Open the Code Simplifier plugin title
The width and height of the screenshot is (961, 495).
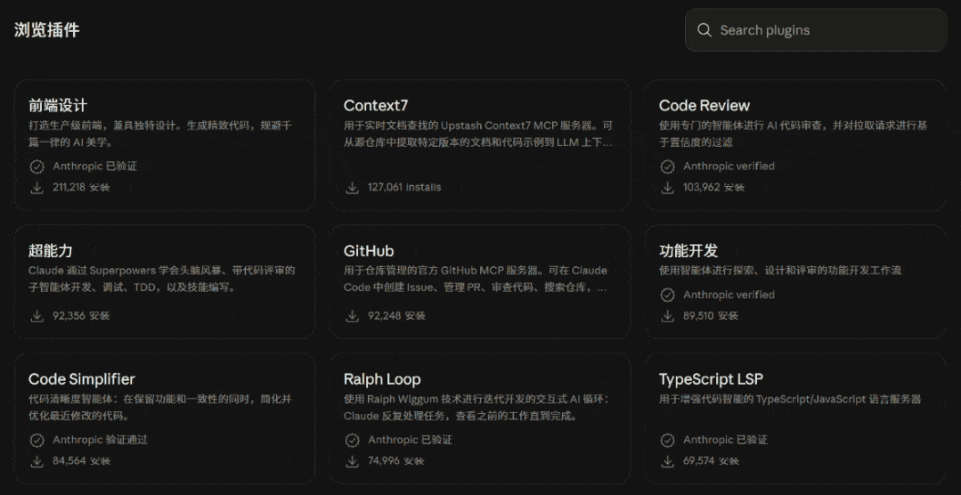(82, 379)
